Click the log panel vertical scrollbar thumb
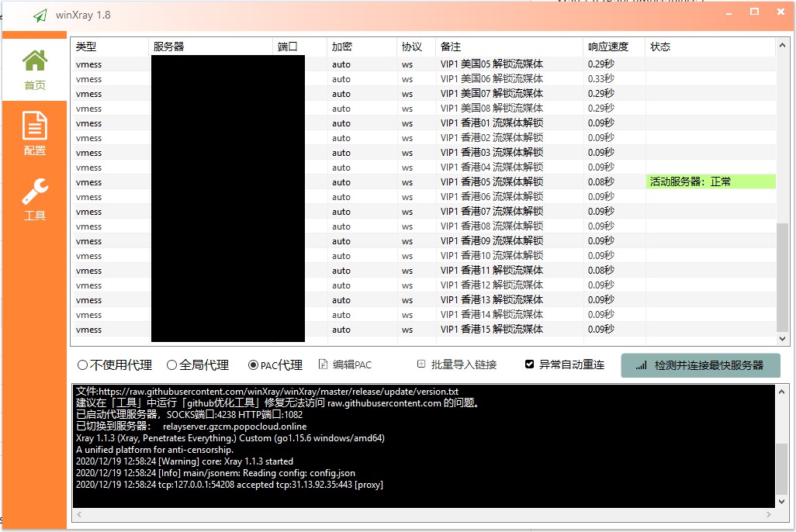Viewport: 796px width, 532px height. 781,468
